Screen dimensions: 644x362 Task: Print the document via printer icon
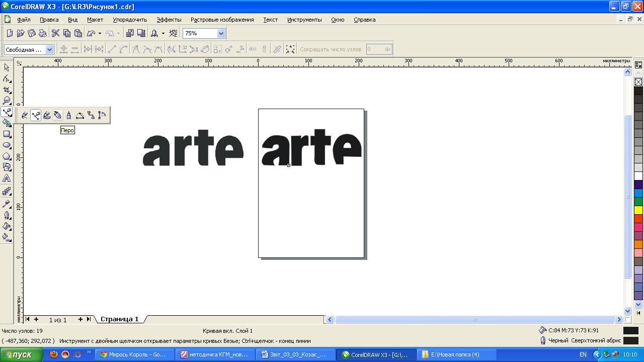click(x=43, y=33)
